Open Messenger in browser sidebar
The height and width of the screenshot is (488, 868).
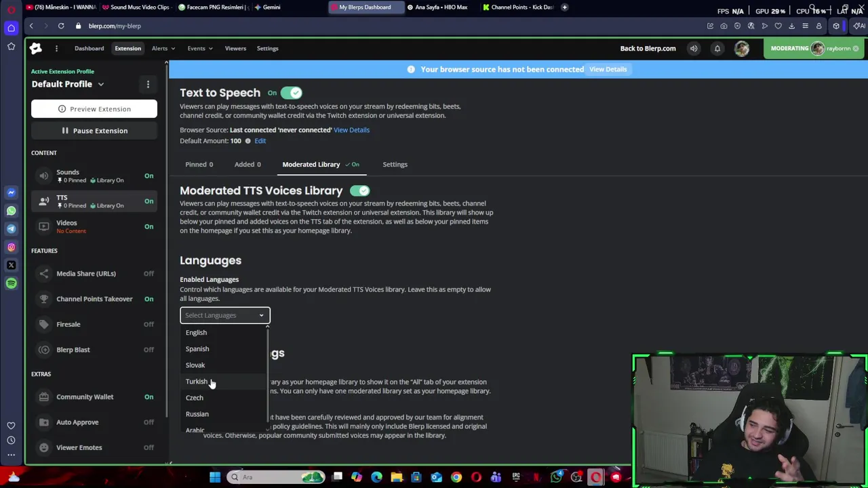(11, 192)
